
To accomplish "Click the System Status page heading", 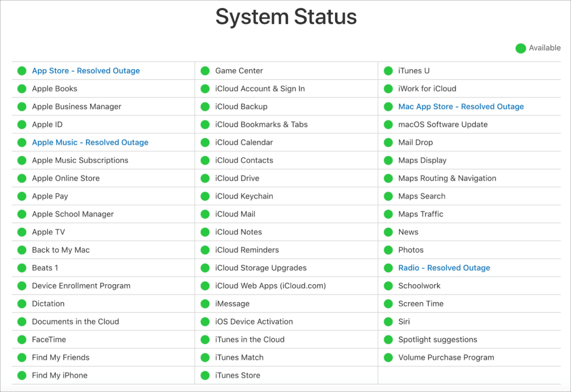I will click(285, 17).
